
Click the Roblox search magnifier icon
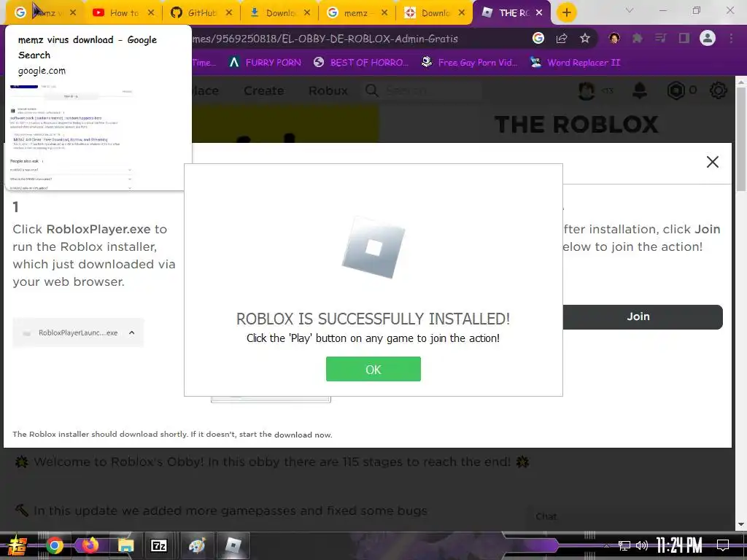[x=372, y=90]
